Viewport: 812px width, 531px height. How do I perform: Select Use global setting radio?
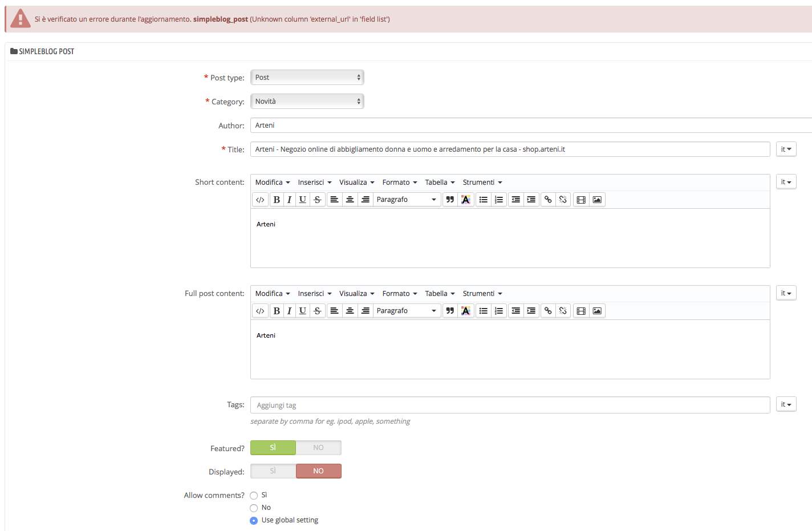click(254, 521)
